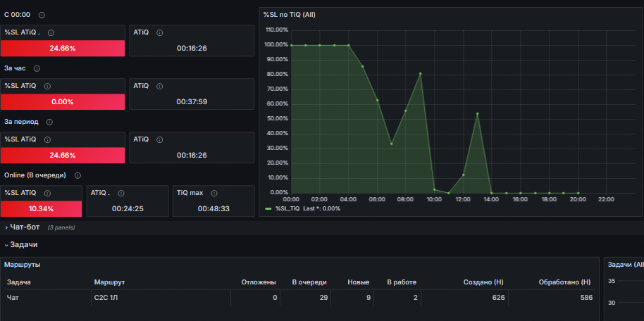Click the %SL_TiQ legend color swatch

(x=268, y=208)
